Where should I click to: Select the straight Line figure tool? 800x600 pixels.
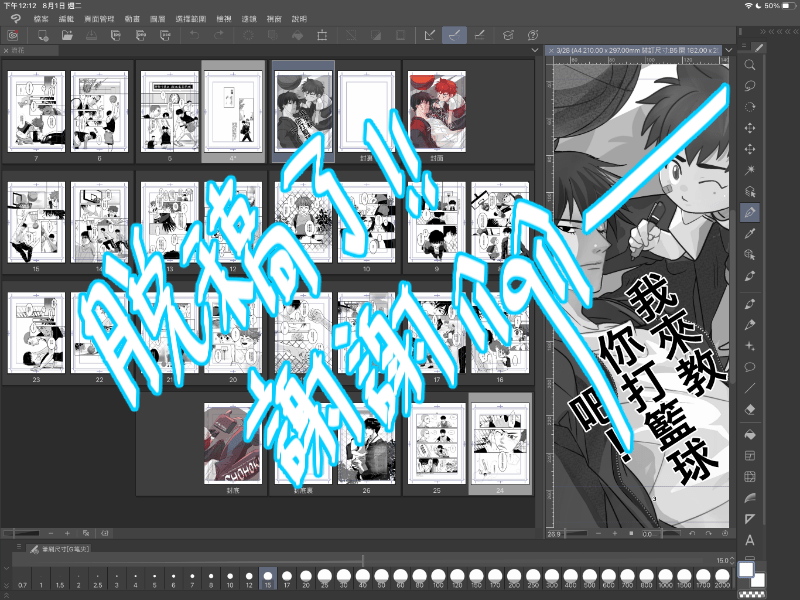click(x=749, y=388)
